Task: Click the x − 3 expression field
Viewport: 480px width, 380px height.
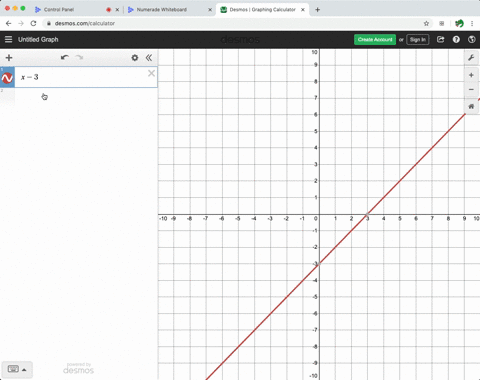Action: coord(86,77)
